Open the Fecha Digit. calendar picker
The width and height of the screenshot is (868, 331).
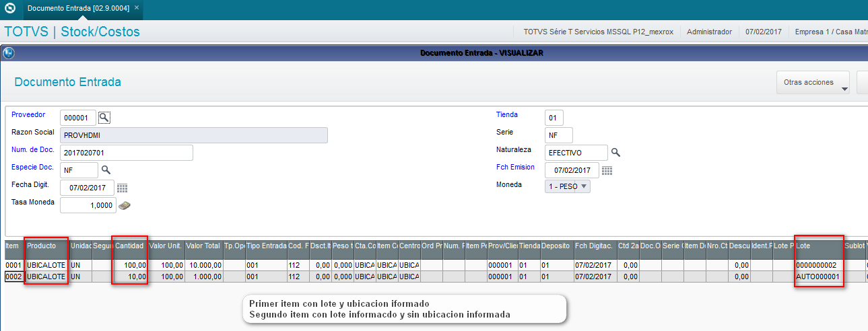[122, 188]
